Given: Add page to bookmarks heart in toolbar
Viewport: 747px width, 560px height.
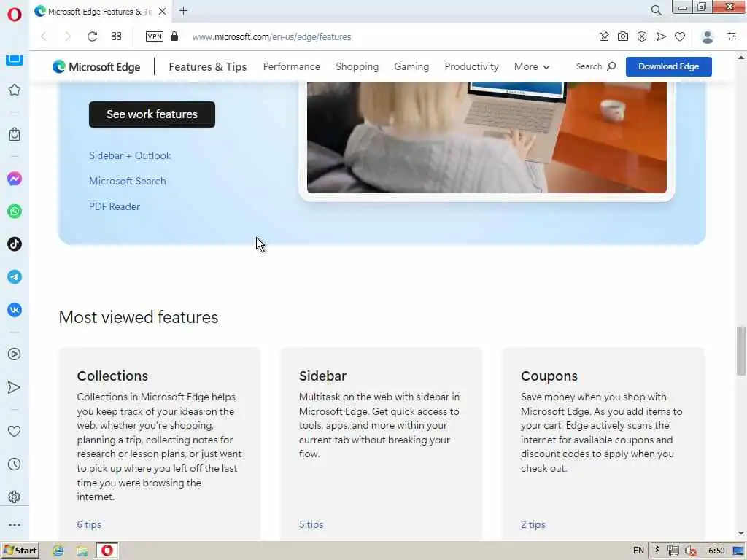Looking at the screenshot, I should click(680, 36).
